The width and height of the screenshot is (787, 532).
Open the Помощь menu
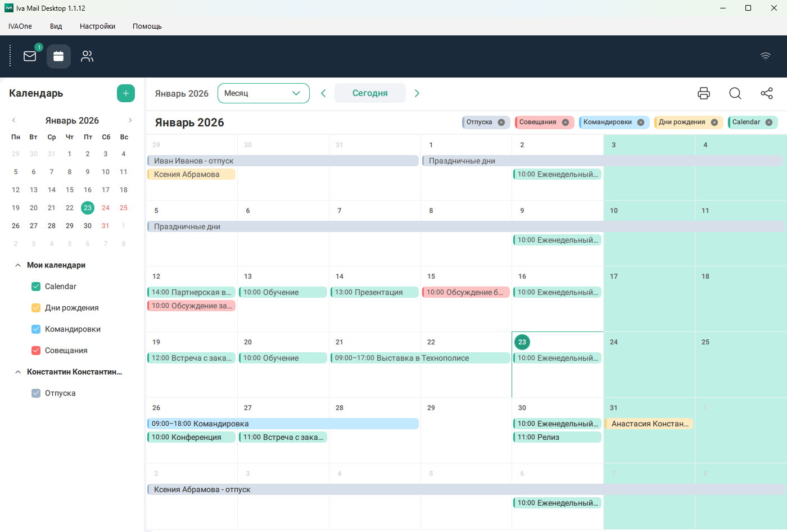pos(147,26)
